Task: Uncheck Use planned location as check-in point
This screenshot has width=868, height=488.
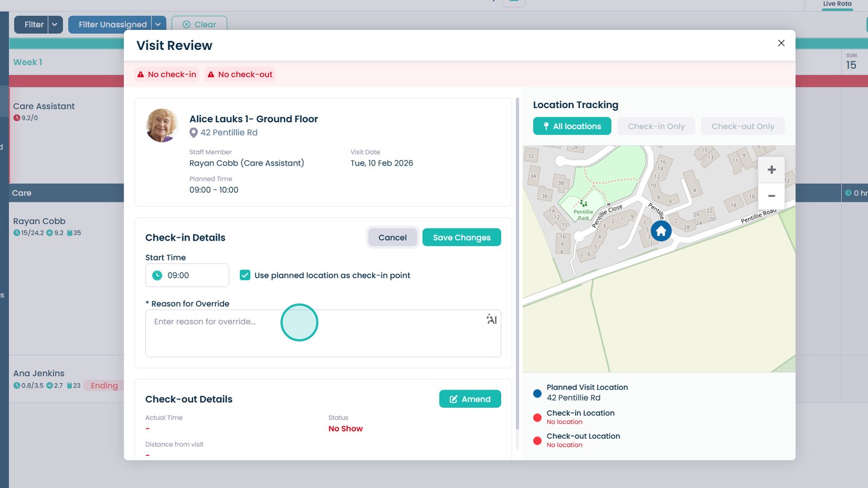Action: click(245, 276)
